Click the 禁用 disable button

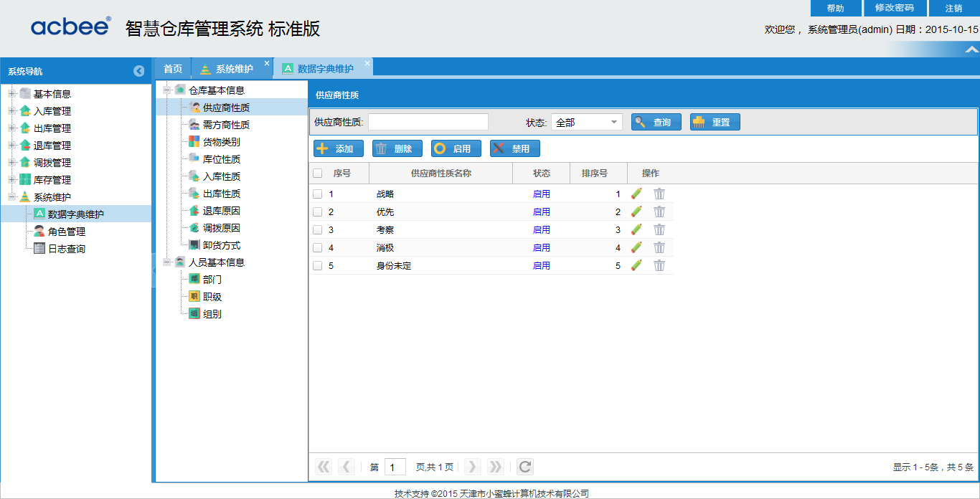point(515,148)
